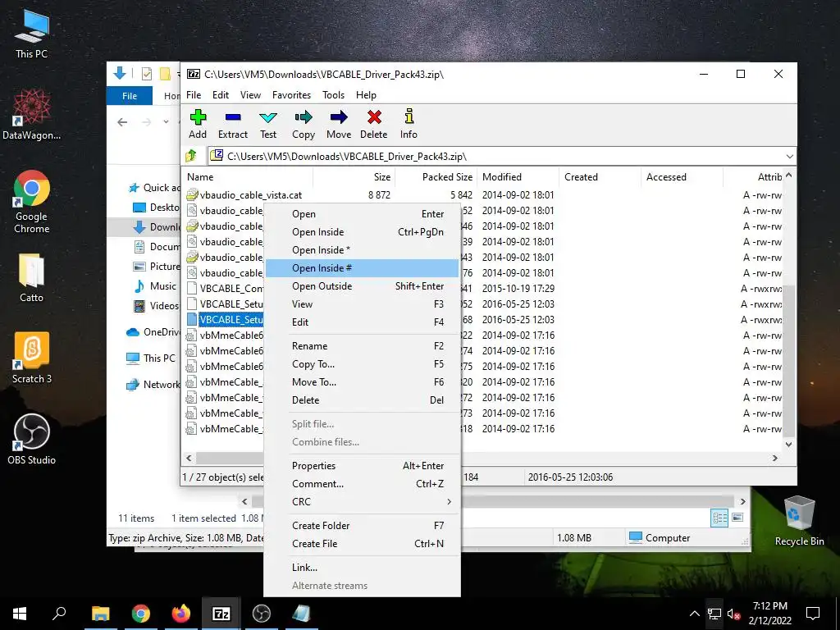840x630 pixels.
Task: Click the Move toolbar icon
Action: tap(339, 125)
